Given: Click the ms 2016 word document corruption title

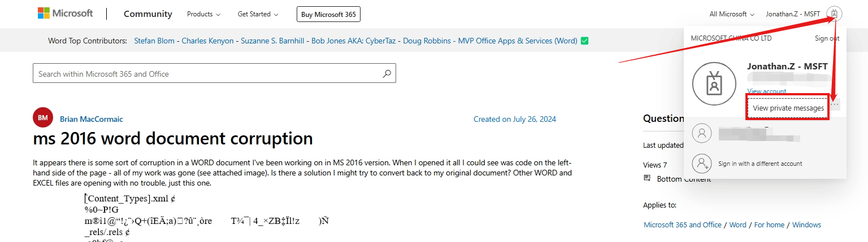Looking at the screenshot, I should pos(173,138).
